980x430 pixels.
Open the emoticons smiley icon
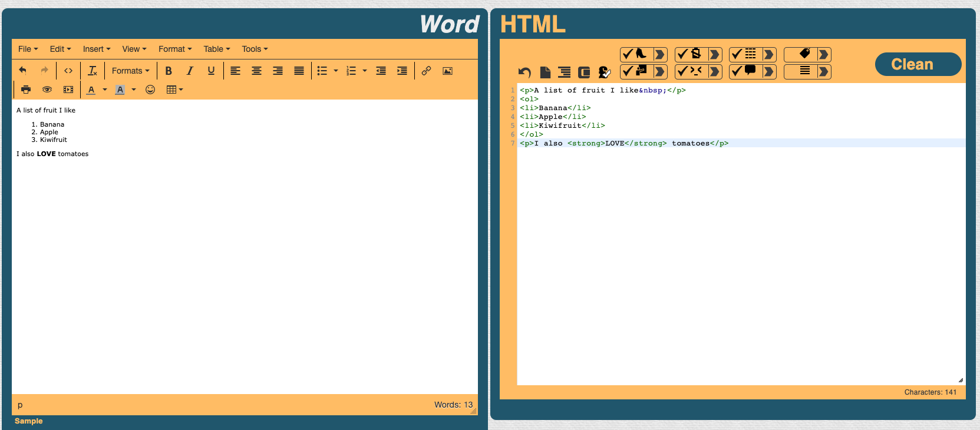coord(150,90)
